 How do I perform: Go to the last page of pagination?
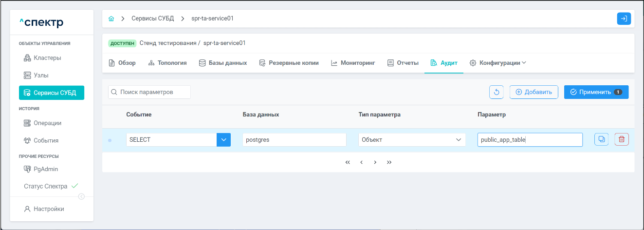[x=389, y=162]
